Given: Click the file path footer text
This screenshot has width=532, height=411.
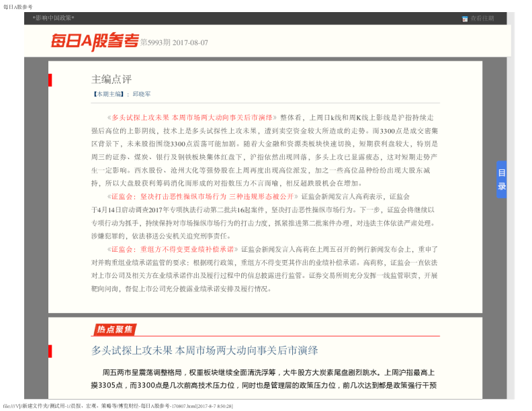Looking at the screenshot, I should [x=118, y=406].
